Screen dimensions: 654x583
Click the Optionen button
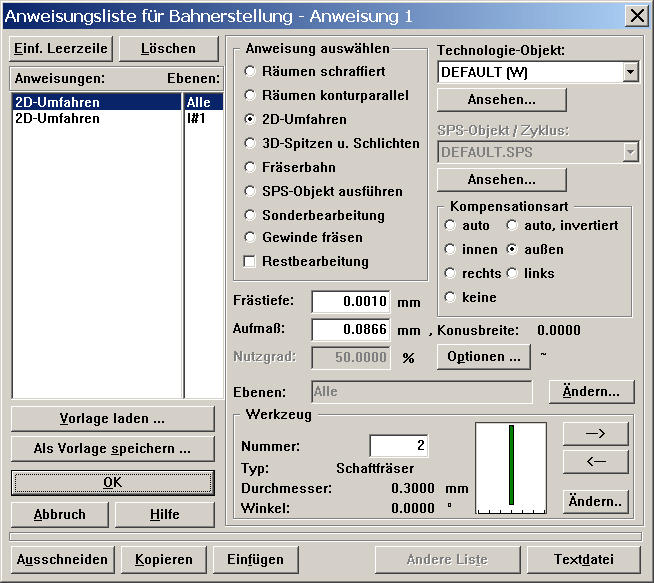point(483,356)
